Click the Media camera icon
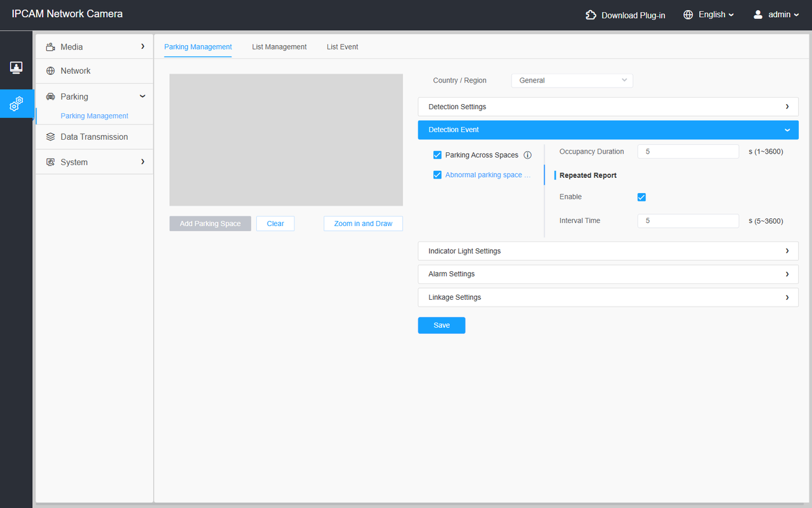 coord(51,47)
